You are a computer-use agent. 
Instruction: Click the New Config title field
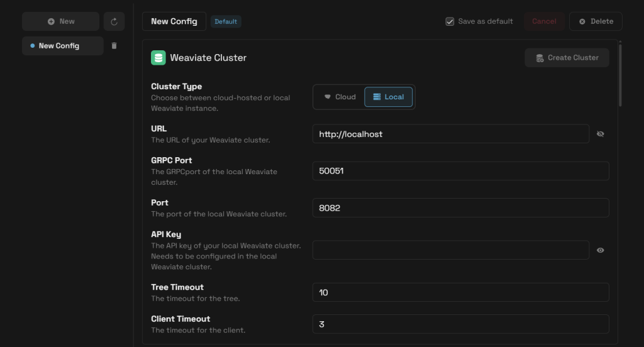click(174, 21)
